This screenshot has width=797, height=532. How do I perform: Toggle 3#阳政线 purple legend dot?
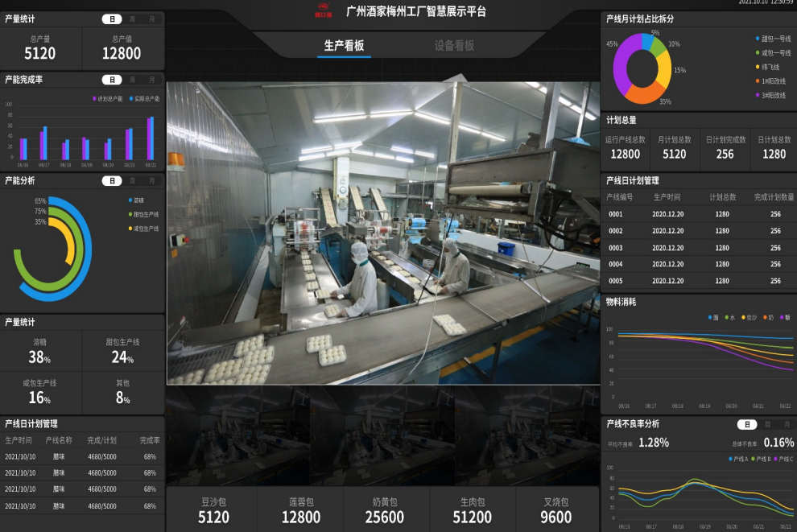(758, 95)
